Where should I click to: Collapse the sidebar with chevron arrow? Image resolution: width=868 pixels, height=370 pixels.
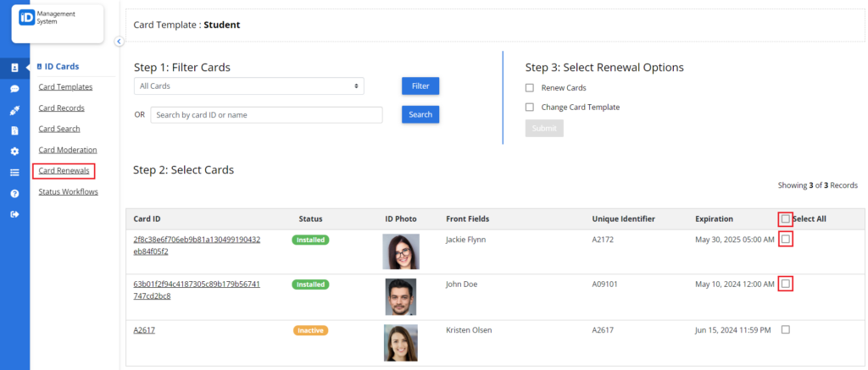(119, 41)
